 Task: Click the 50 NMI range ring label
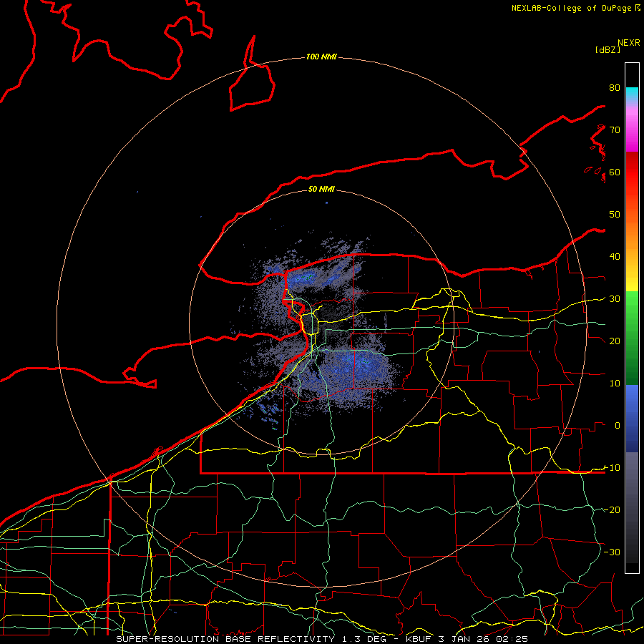coord(321,189)
